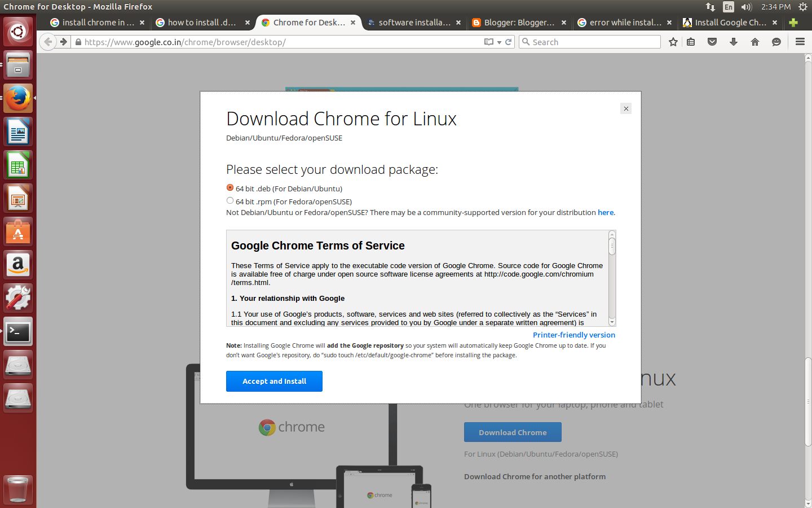Open second disk drive icon in dock

(x=18, y=398)
